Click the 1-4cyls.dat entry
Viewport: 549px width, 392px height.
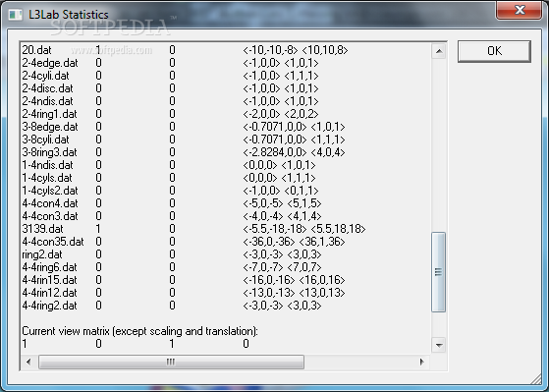click(x=47, y=178)
